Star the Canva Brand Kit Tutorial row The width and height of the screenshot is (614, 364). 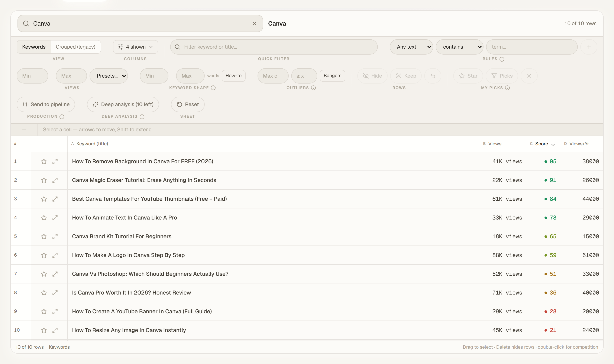coord(44,237)
